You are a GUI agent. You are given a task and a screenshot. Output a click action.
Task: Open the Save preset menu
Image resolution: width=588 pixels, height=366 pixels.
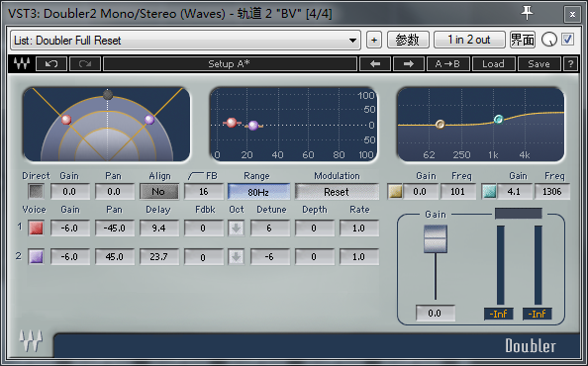539,63
